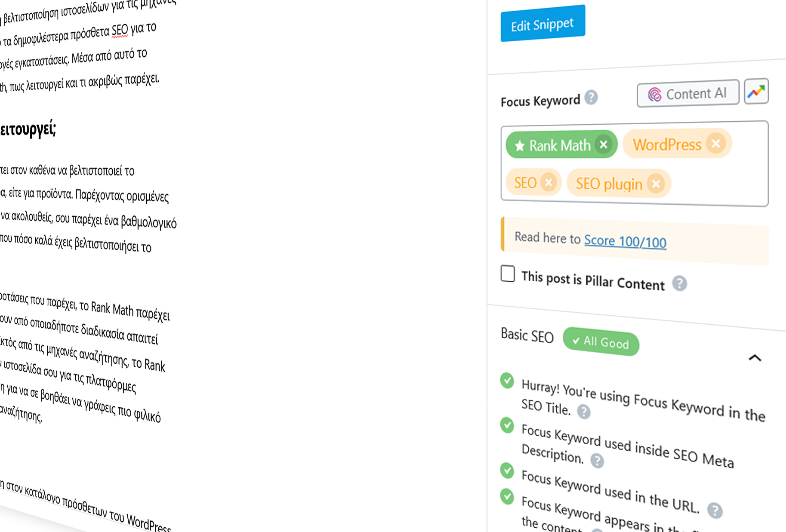The height and width of the screenshot is (532, 786).
Task: Click the WordPress keyword tag
Action: click(x=666, y=145)
